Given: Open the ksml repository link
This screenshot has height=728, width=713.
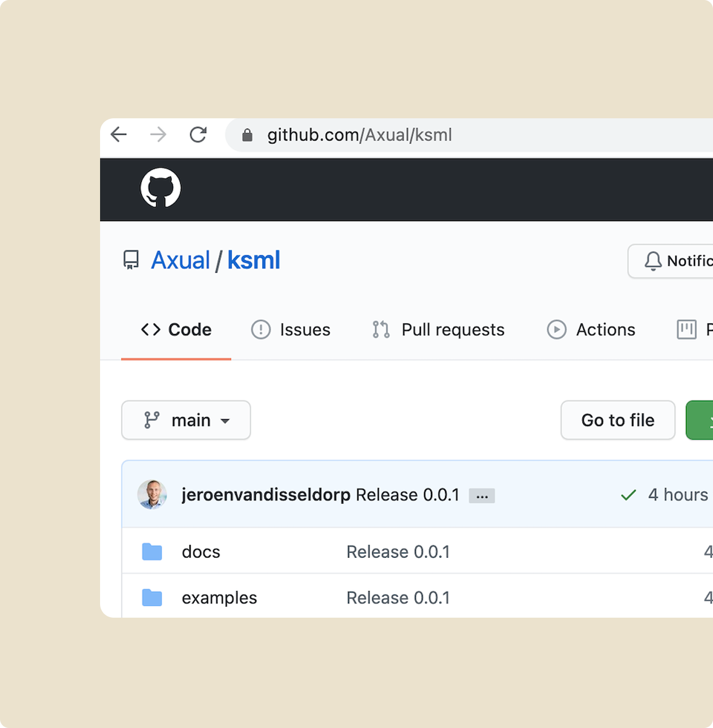Looking at the screenshot, I should (254, 260).
